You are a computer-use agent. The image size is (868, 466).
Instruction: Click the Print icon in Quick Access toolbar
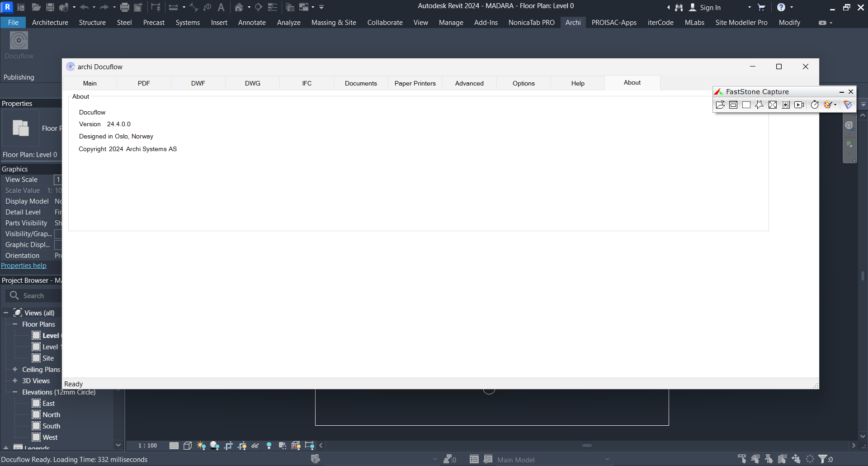pos(125,7)
